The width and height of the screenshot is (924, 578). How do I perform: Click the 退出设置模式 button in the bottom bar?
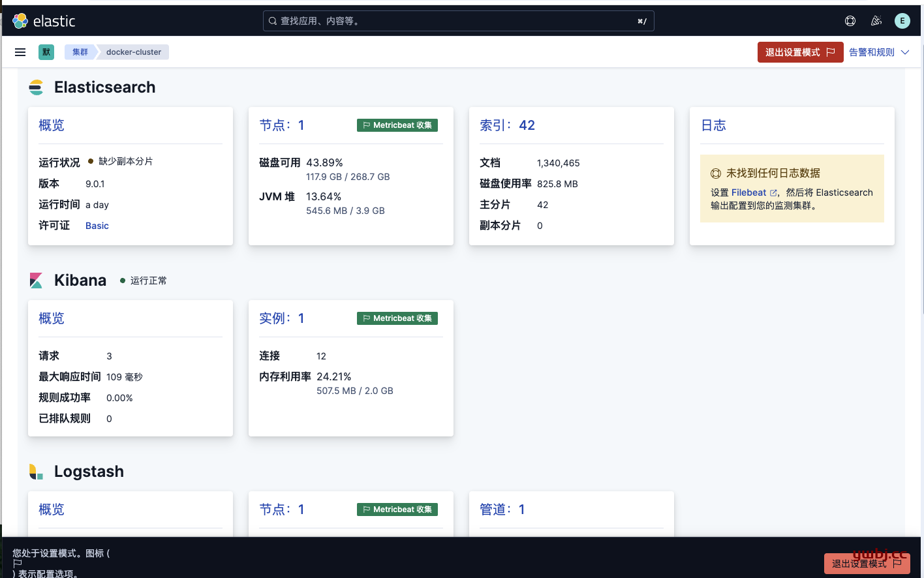point(867,564)
